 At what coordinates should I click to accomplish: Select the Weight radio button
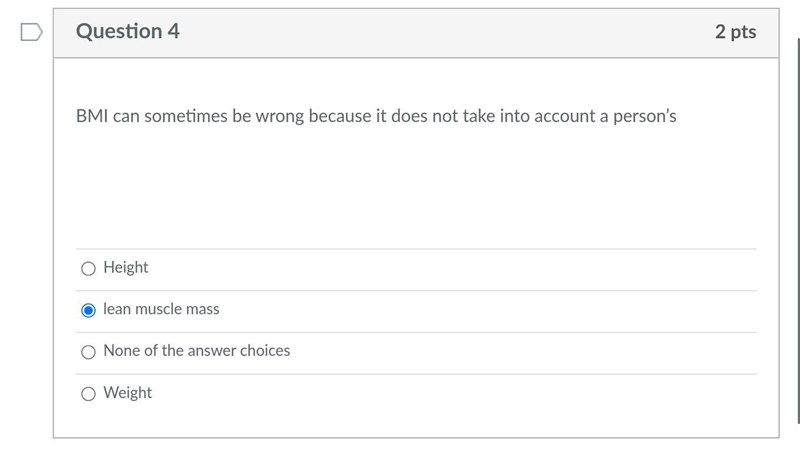[x=88, y=394]
